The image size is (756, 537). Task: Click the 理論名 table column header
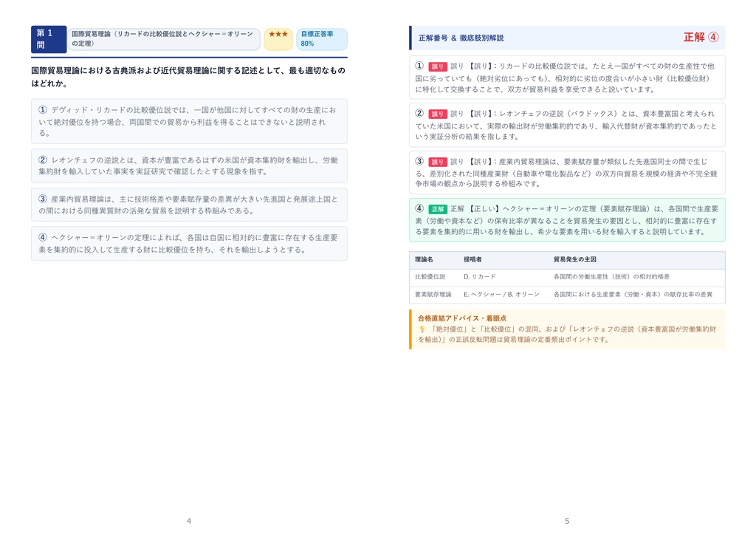425,259
